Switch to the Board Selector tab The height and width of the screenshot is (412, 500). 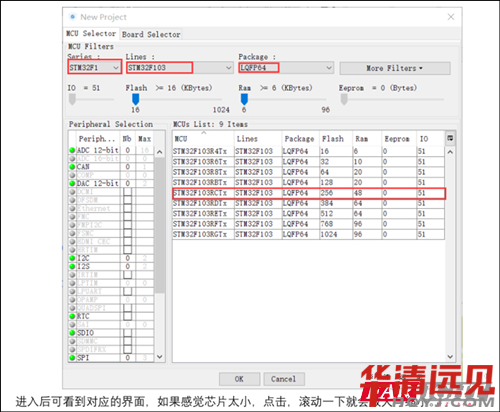click(151, 34)
